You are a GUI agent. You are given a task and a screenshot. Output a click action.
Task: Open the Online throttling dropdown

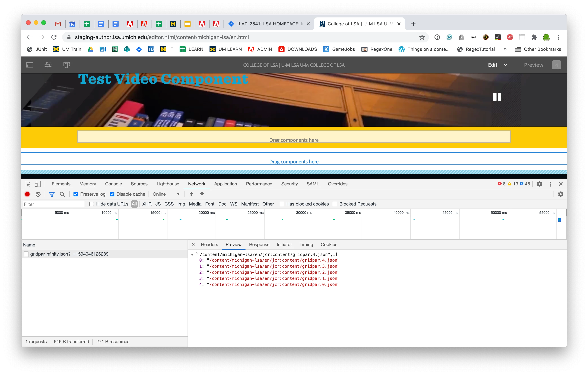tap(166, 194)
